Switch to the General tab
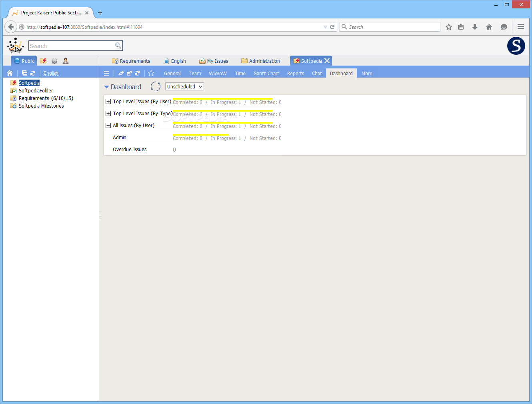The height and width of the screenshot is (404, 532). pyautogui.click(x=172, y=74)
